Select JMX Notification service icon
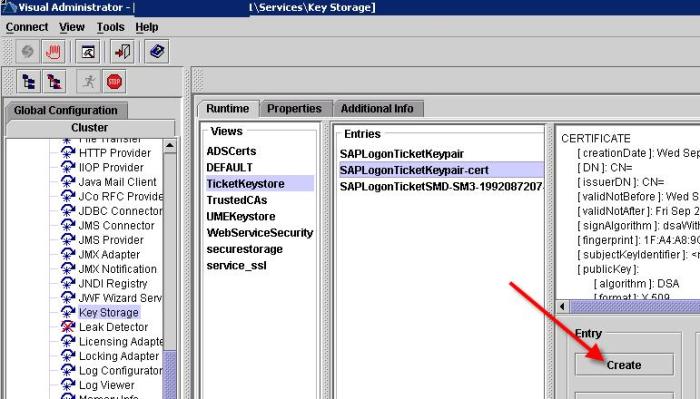Image resolution: width=700 pixels, height=399 pixels. (x=68, y=269)
